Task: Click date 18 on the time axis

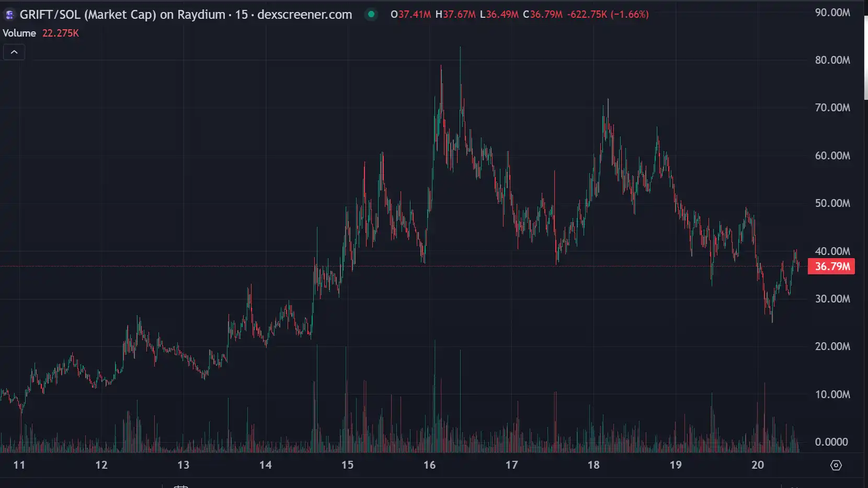Action: (x=593, y=465)
